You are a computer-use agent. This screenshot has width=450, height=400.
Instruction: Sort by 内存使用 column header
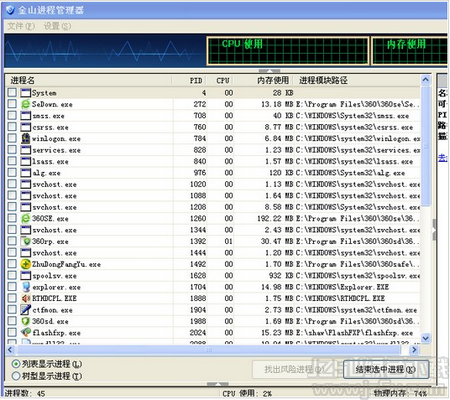pos(263,80)
